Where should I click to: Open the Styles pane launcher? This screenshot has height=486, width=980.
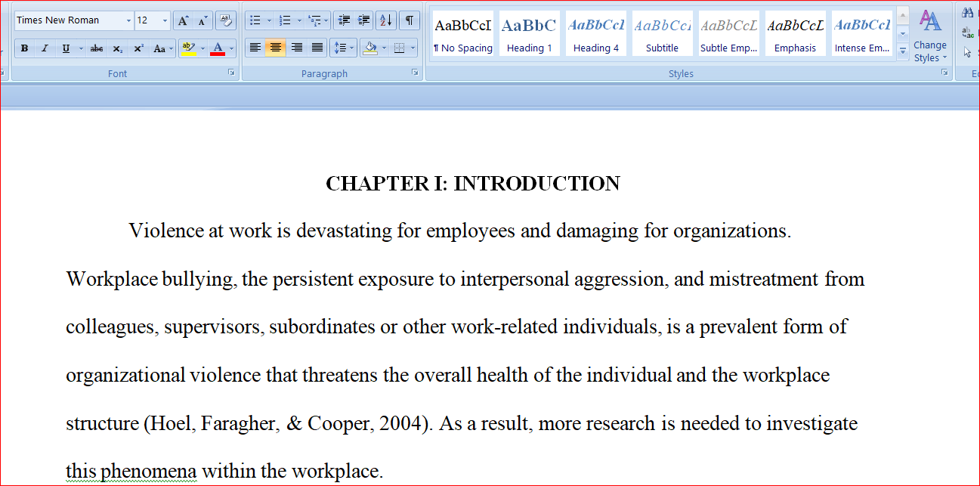tap(944, 73)
